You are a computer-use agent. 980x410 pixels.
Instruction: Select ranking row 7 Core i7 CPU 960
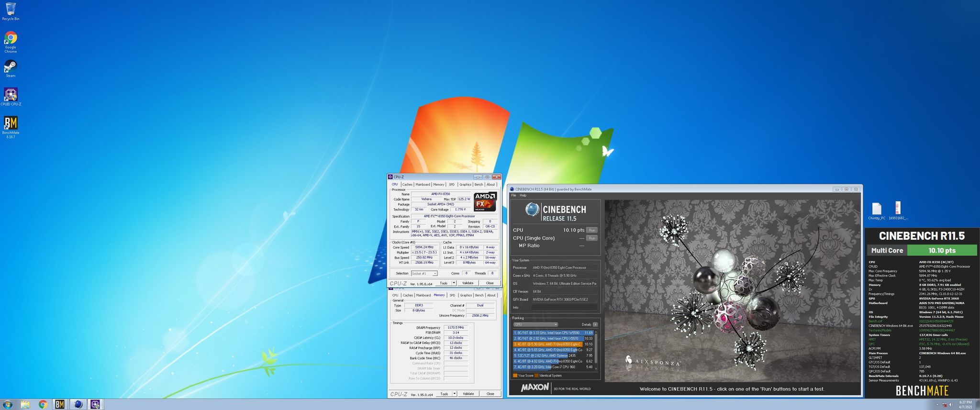(x=553, y=367)
